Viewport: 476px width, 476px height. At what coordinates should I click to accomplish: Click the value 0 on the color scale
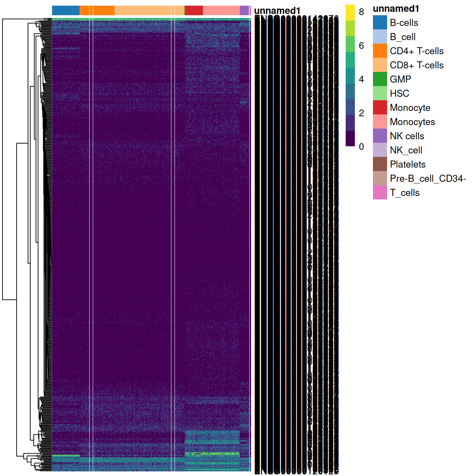coord(361,147)
